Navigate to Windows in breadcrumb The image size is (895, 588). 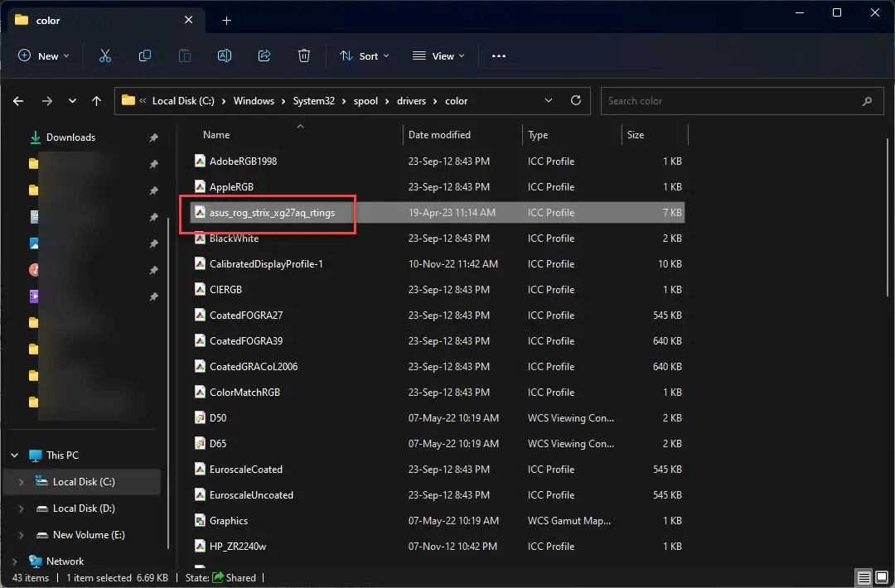[254, 101]
